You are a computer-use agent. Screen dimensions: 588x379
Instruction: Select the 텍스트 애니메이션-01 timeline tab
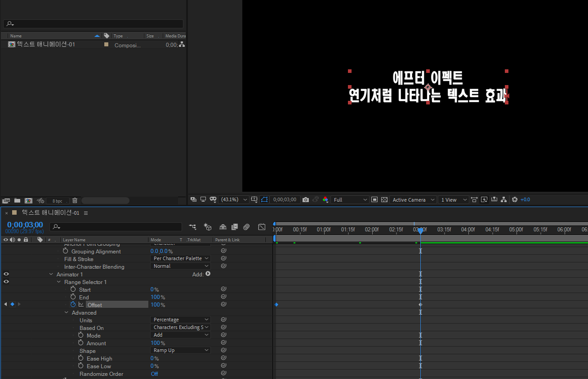click(x=50, y=213)
